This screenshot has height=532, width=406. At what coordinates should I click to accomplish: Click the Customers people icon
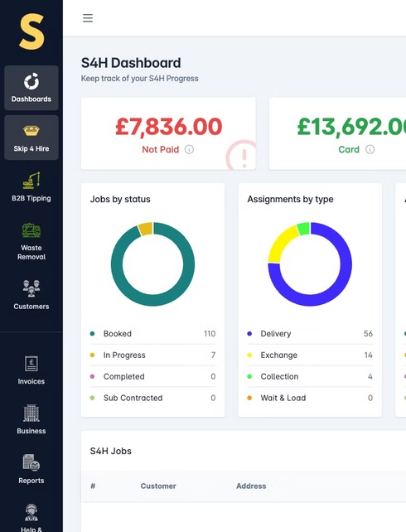pos(31,288)
